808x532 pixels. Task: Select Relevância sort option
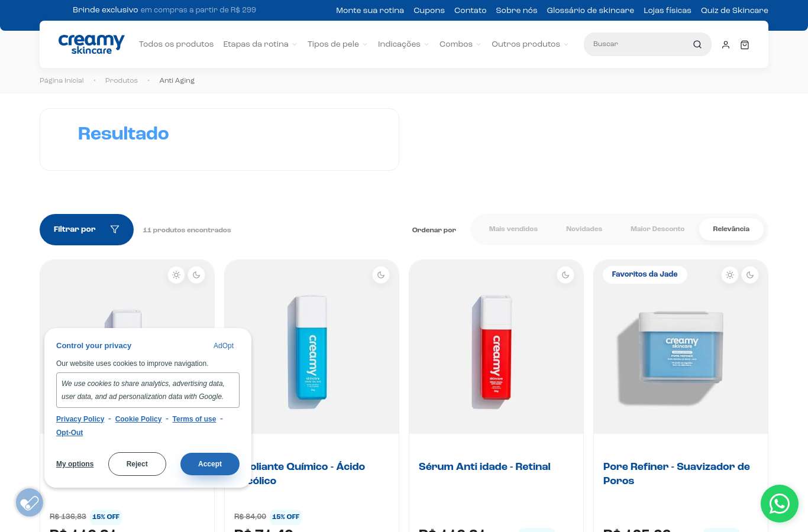click(731, 229)
